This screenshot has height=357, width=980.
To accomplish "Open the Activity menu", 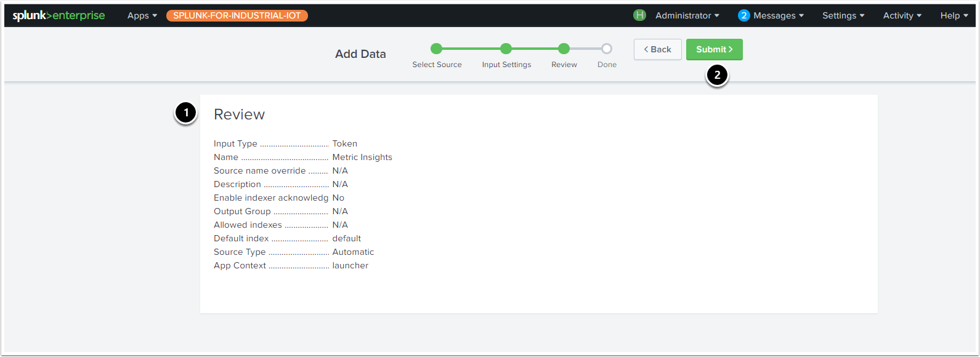I will (x=902, y=15).
